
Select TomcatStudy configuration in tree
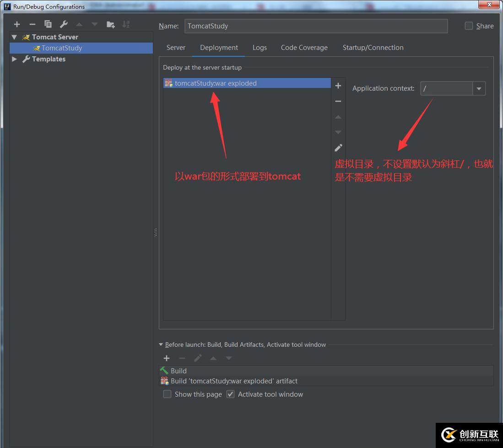[81, 48]
